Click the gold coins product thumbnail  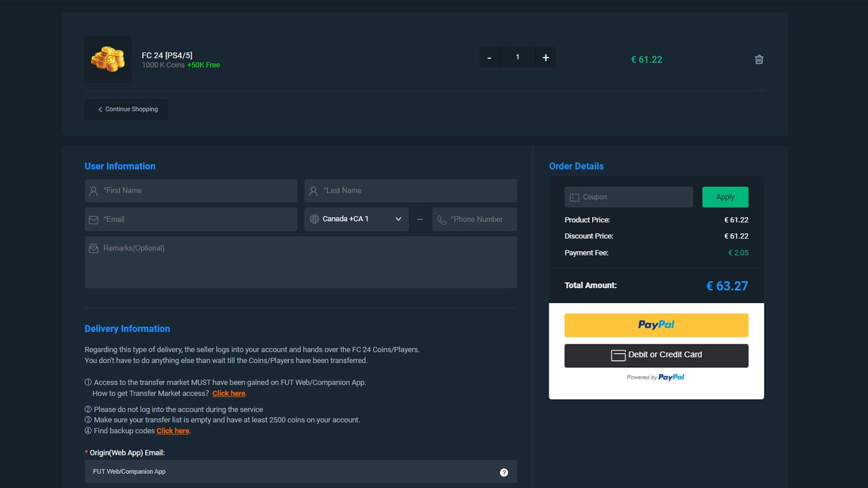(108, 60)
